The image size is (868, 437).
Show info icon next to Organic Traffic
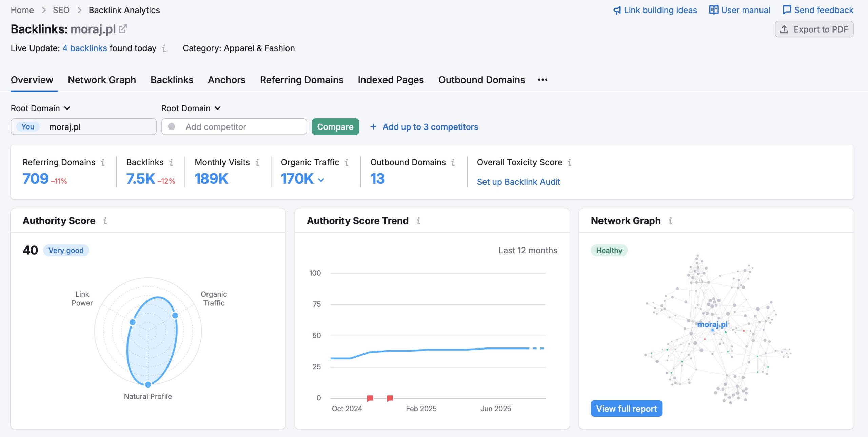coord(347,162)
